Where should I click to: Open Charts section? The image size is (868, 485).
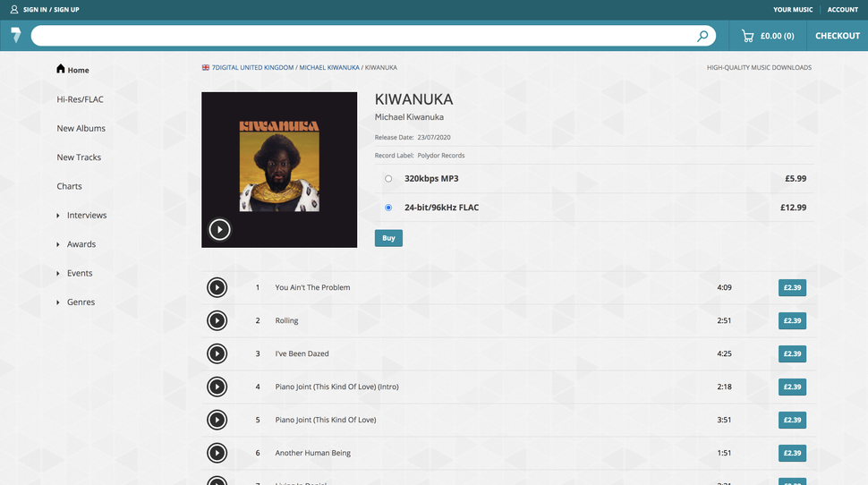click(x=69, y=186)
